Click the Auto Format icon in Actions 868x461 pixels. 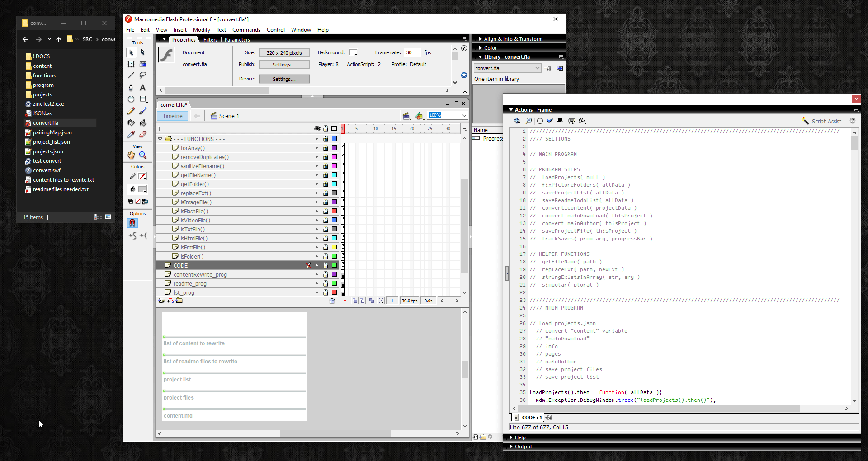click(560, 121)
